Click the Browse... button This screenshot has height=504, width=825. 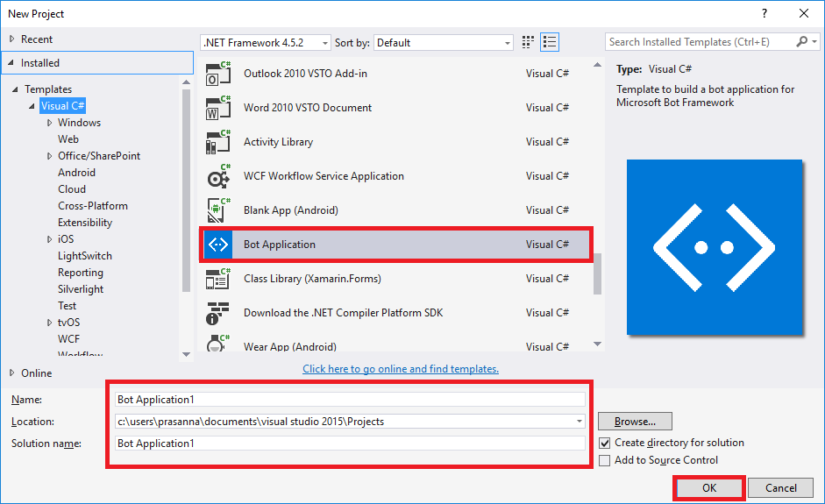635,422
